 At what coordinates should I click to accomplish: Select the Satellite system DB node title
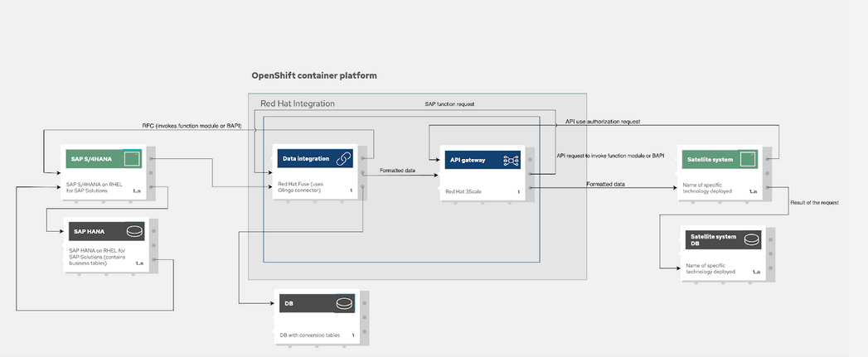pyautogui.click(x=713, y=239)
